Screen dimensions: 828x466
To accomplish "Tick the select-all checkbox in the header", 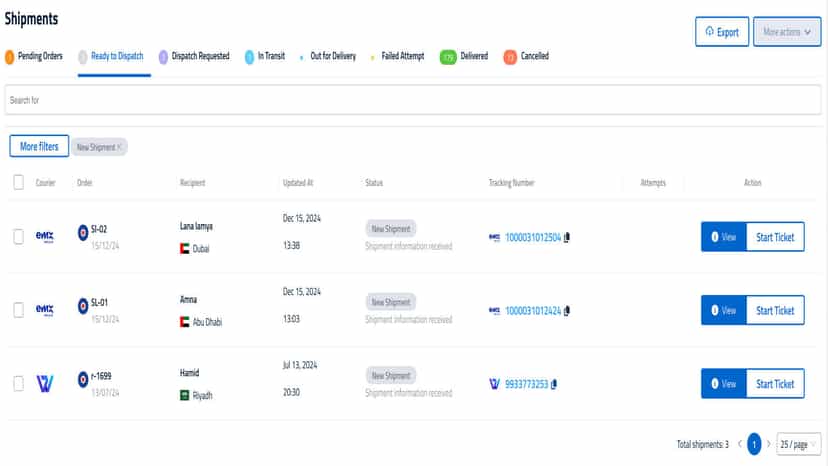I will point(18,182).
